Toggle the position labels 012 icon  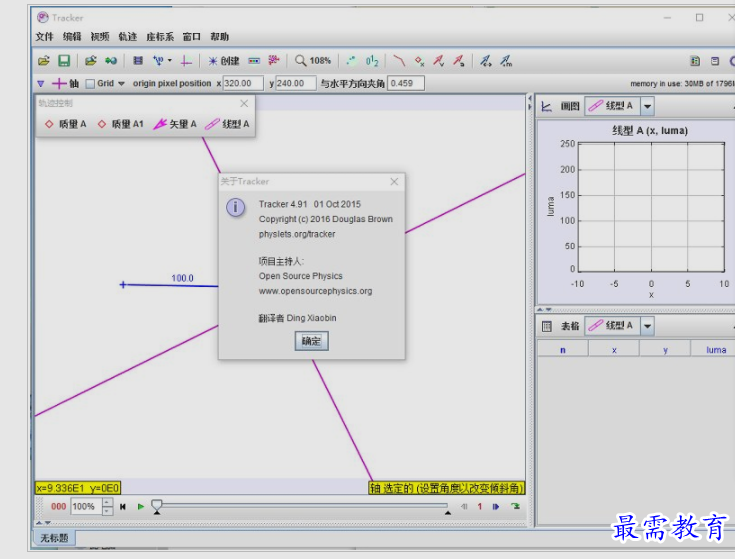point(372,60)
